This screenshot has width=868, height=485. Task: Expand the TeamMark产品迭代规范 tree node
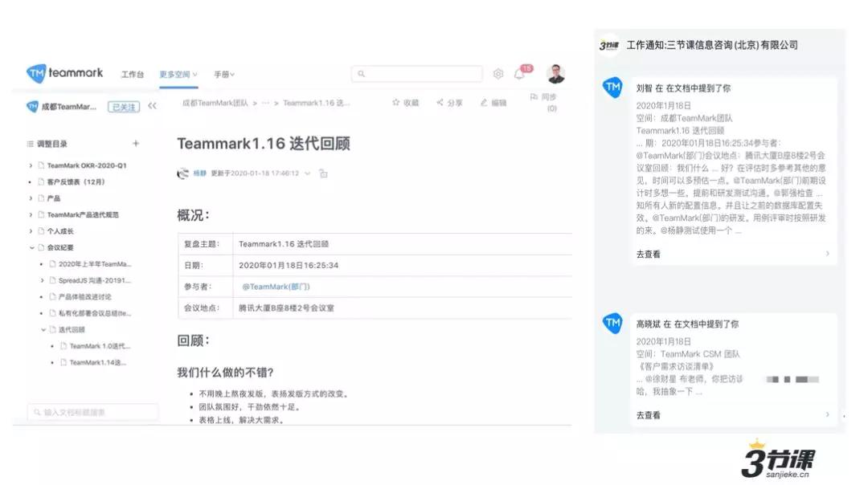tap(31, 214)
